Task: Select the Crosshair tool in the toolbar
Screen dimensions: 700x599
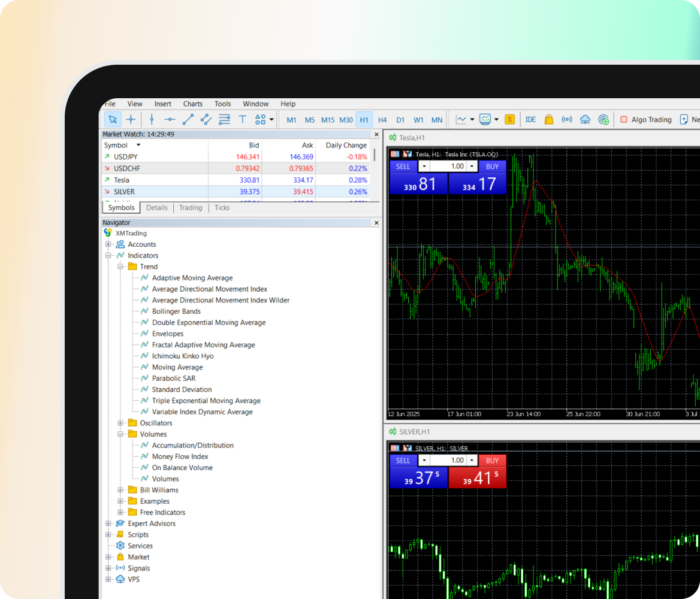Action: tap(131, 119)
